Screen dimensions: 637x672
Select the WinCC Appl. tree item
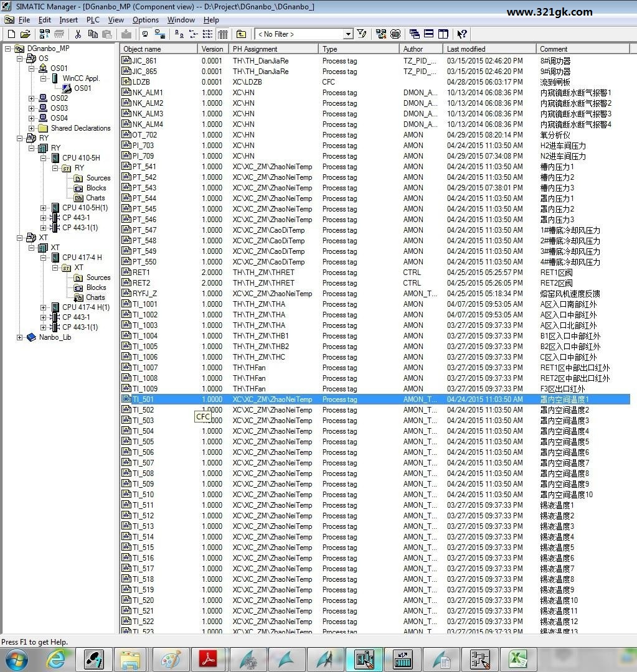[x=81, y=78]
